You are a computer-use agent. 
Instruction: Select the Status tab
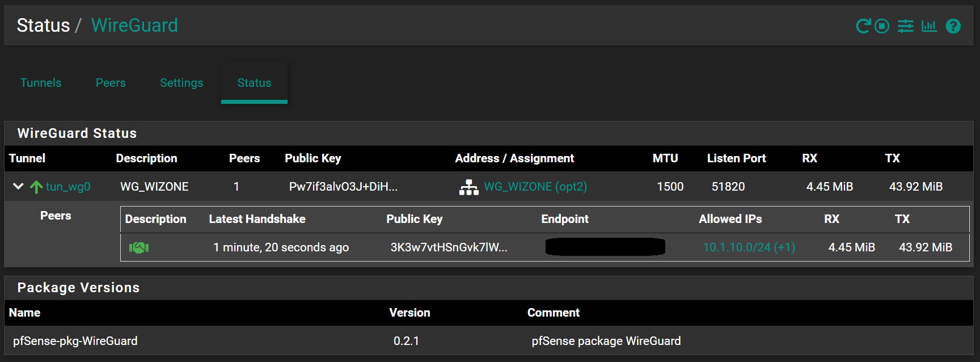[254, 83]
